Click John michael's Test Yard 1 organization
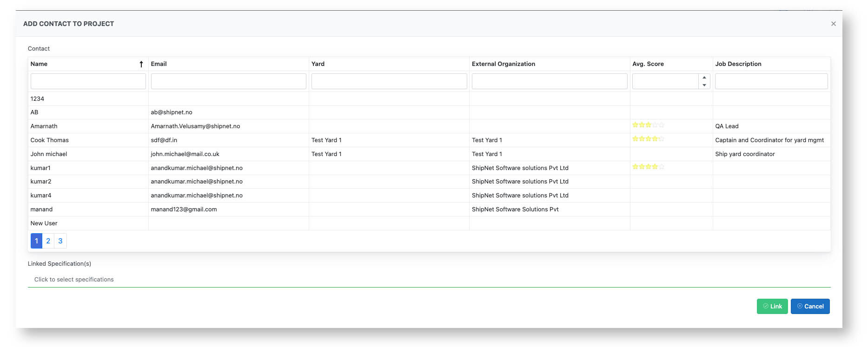 [487, 154]
